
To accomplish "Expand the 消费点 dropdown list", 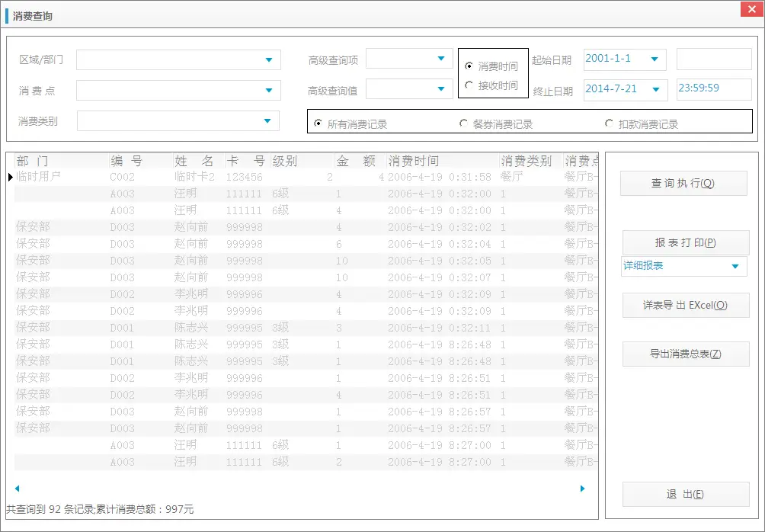I will (268, 88).
